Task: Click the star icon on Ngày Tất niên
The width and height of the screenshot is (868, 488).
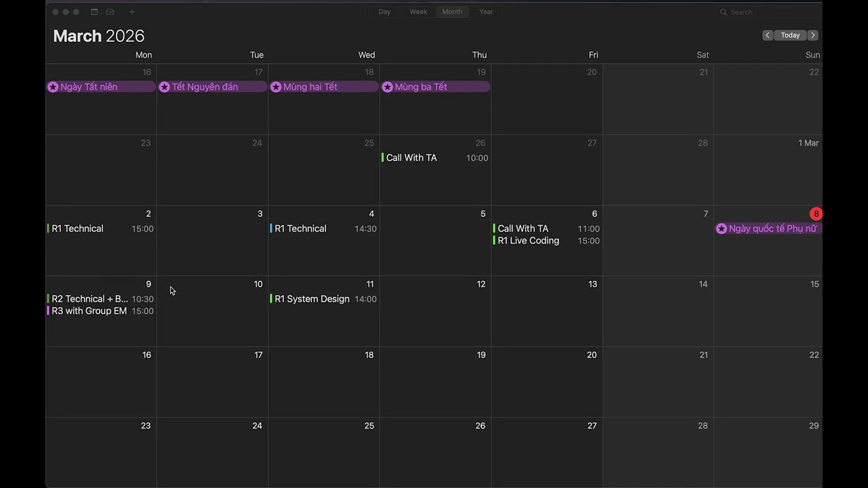Action: (53, 87)
